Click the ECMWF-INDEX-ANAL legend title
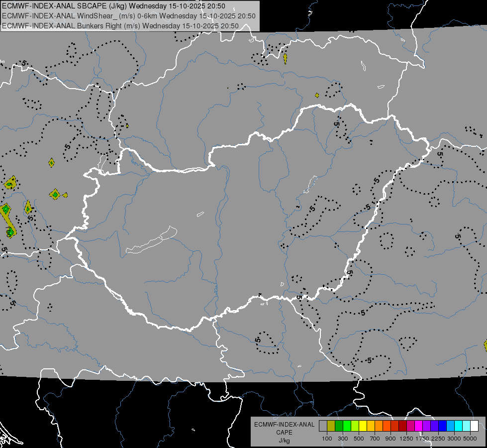This screenshot has width=487, height=448. (x=284, y=425)
